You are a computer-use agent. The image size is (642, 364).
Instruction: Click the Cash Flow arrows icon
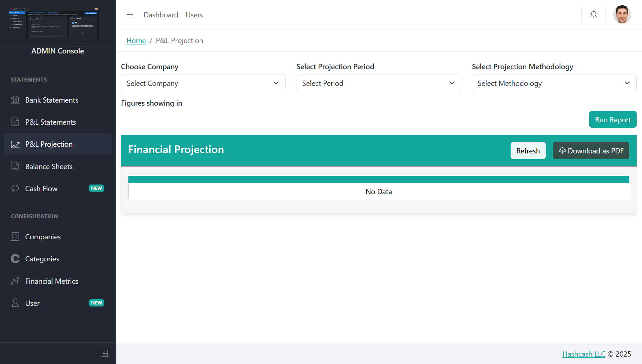pyautogui.click(x=15, y=189)
